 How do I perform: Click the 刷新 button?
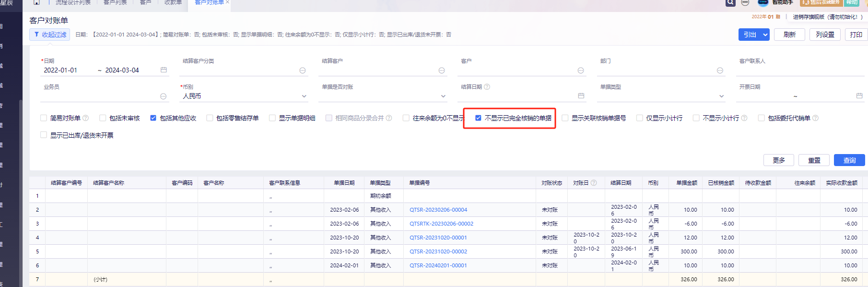tap(789, 35)
